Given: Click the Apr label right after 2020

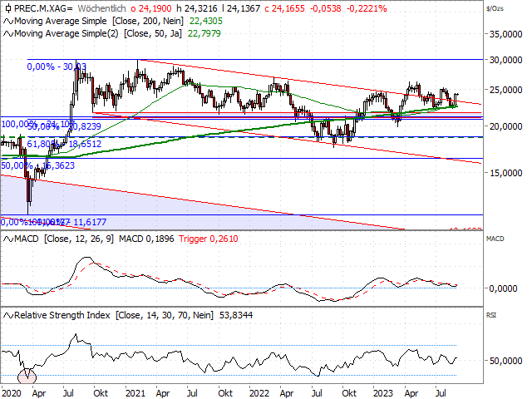Looking at the screenshot, I should [x=39, y=393].
